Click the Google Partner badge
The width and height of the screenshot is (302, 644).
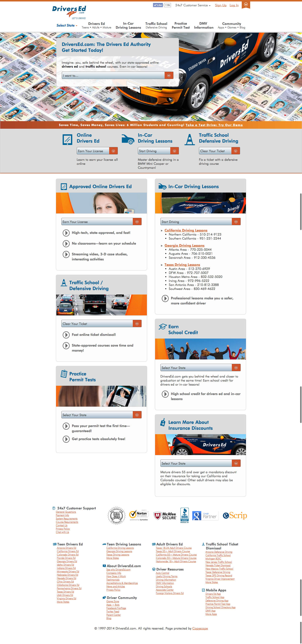205,515
